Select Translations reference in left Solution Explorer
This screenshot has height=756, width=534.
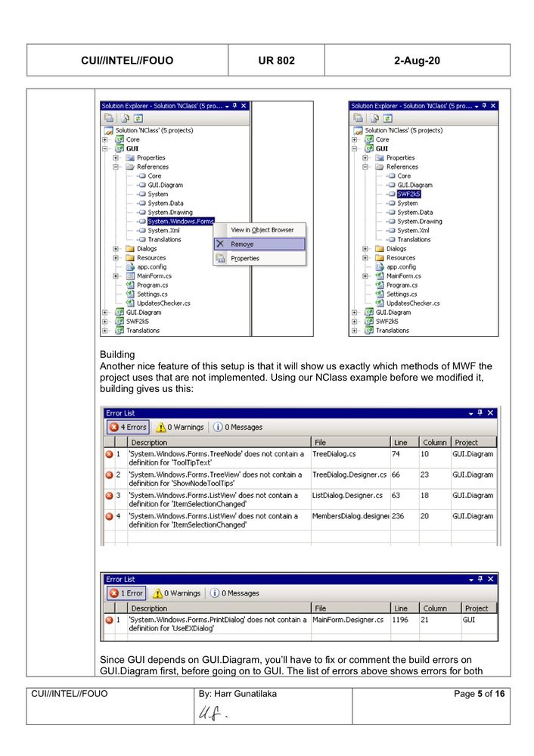click(x=164, y=240)
